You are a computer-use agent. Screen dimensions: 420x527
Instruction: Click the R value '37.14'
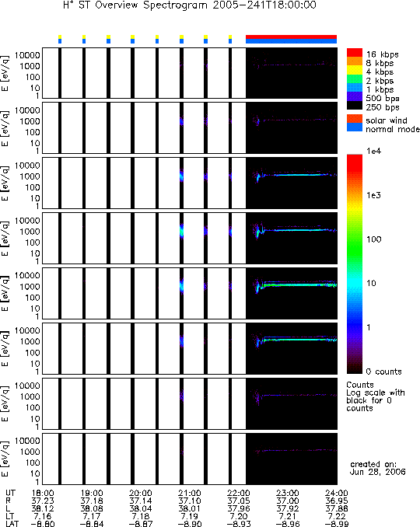141,501
